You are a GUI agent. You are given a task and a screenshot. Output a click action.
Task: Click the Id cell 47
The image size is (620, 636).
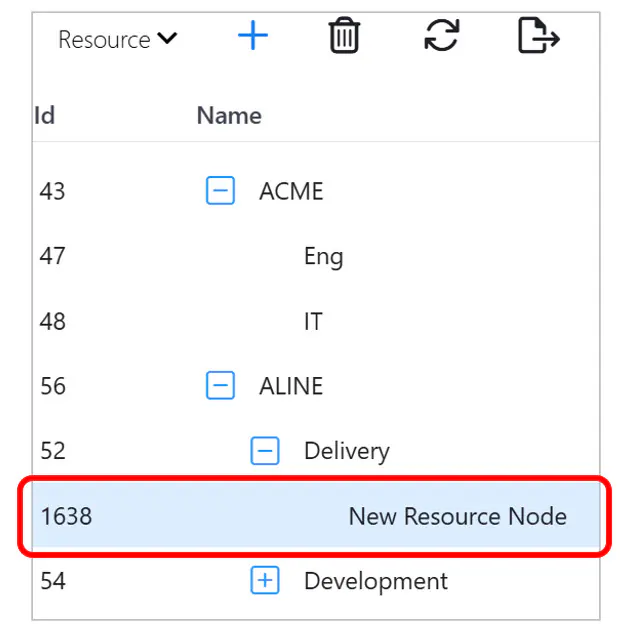point(52,256)
